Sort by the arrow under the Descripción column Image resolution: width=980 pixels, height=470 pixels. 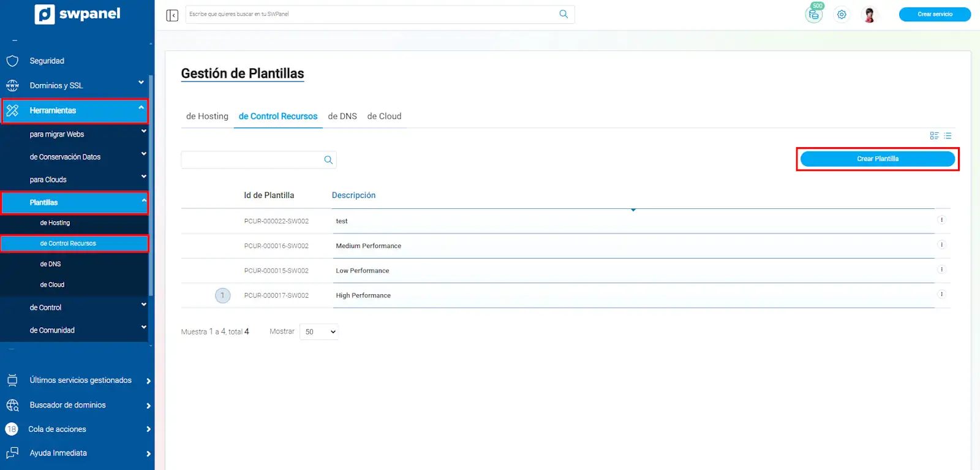[x=633, y=210]
